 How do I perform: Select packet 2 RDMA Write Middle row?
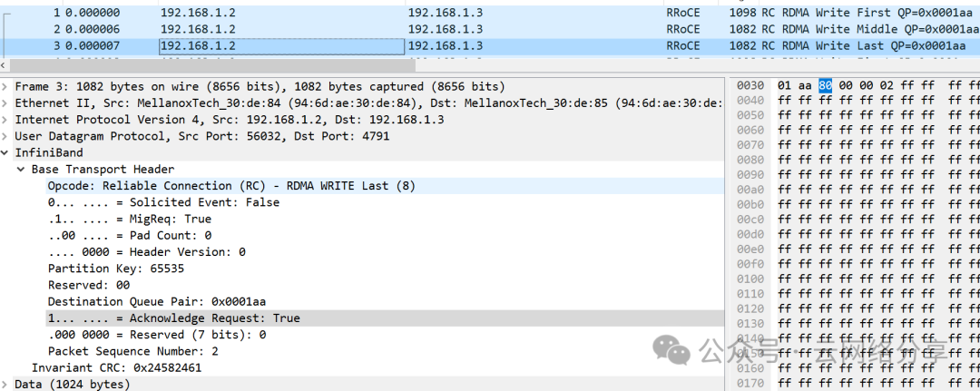490,29
